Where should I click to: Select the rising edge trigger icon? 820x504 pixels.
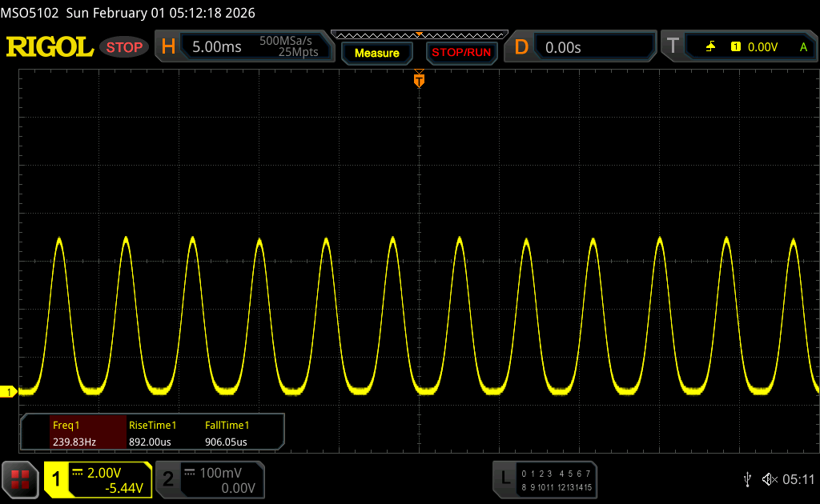click(710, 47)
